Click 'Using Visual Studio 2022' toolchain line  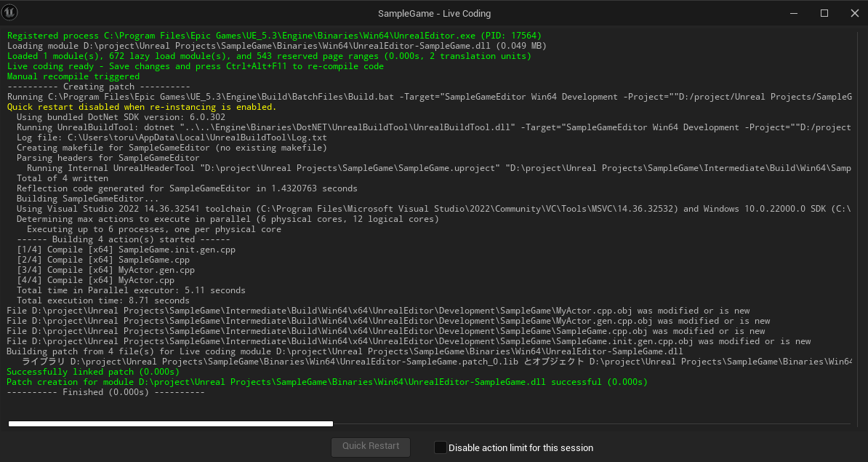pyautogui.click(x=433, y=209)
